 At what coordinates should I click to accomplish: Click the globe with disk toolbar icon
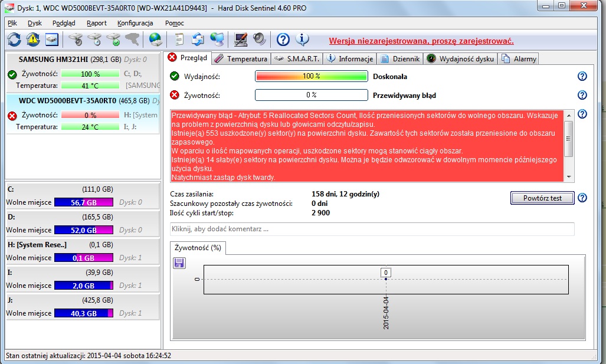(155, 40)
